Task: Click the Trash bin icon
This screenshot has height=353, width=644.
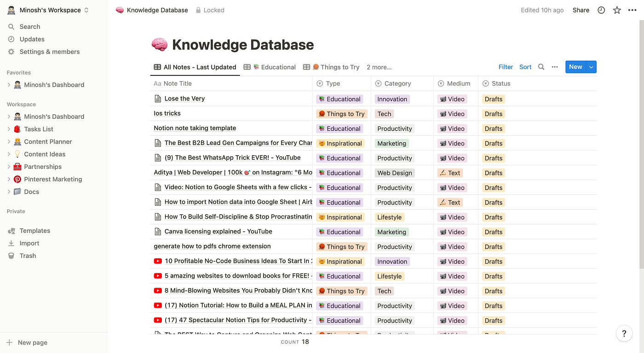Action: (11, 255)
